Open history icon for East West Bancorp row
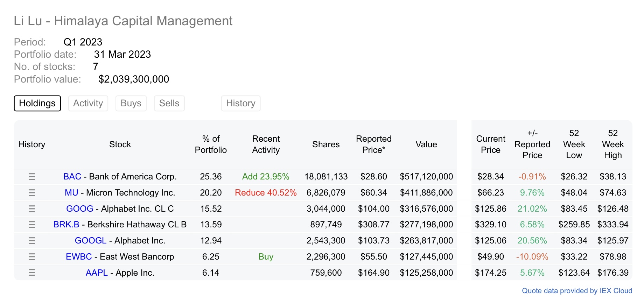Screen dimensions: 644x304 [x=32, y=257]
